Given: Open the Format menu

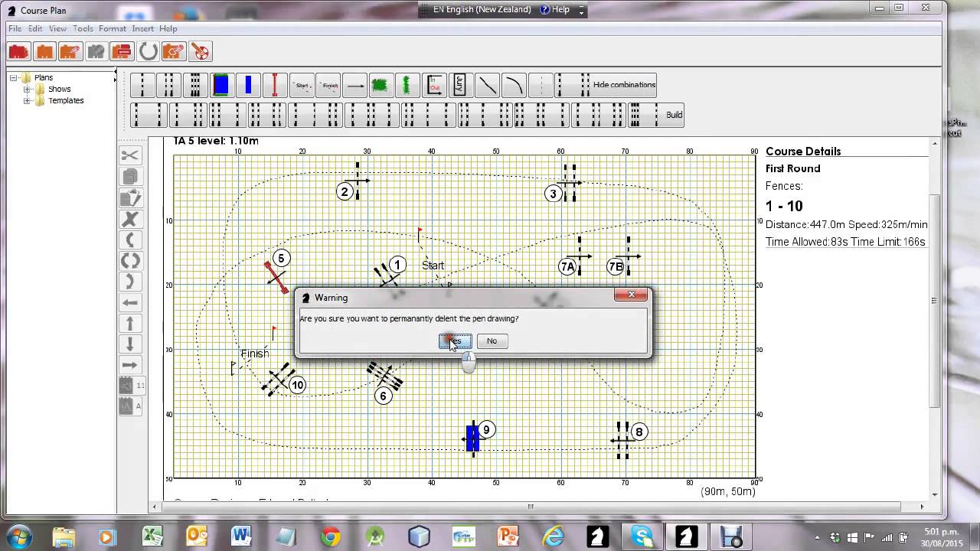Looking at the screenshot, I should pyautogui.click(x=113, y=28).
